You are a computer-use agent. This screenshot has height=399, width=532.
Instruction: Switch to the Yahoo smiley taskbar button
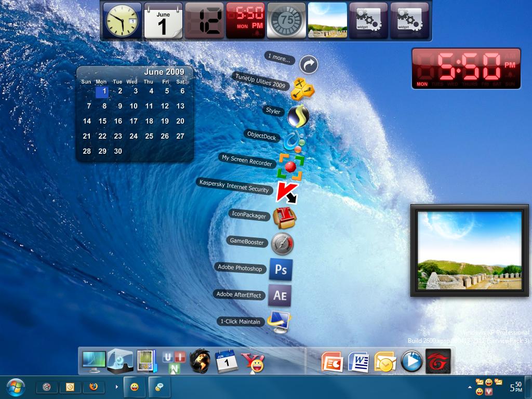click(135, 387)
